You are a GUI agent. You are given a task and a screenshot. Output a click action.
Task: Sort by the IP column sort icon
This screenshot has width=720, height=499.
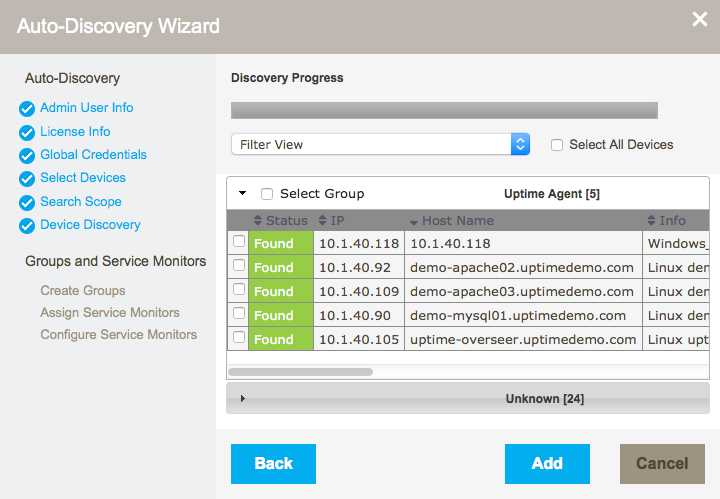[x=323, y=220]
